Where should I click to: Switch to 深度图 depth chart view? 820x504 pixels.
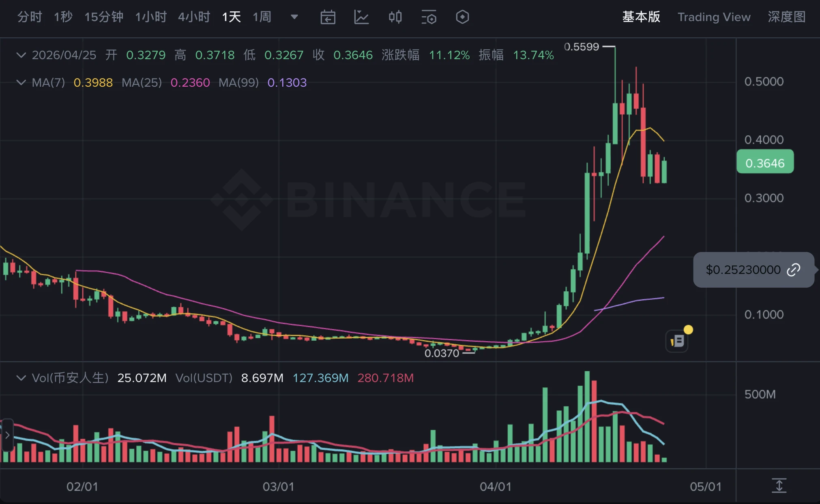point(786,17)
